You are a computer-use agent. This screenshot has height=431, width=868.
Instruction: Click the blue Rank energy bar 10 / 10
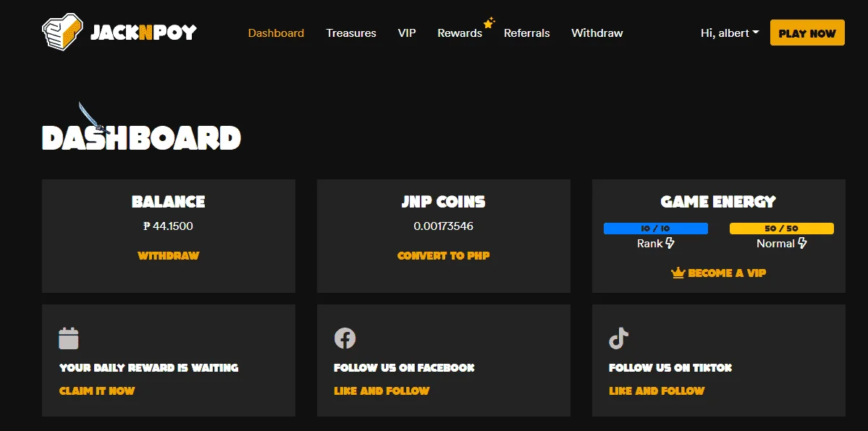pos(655,229)
